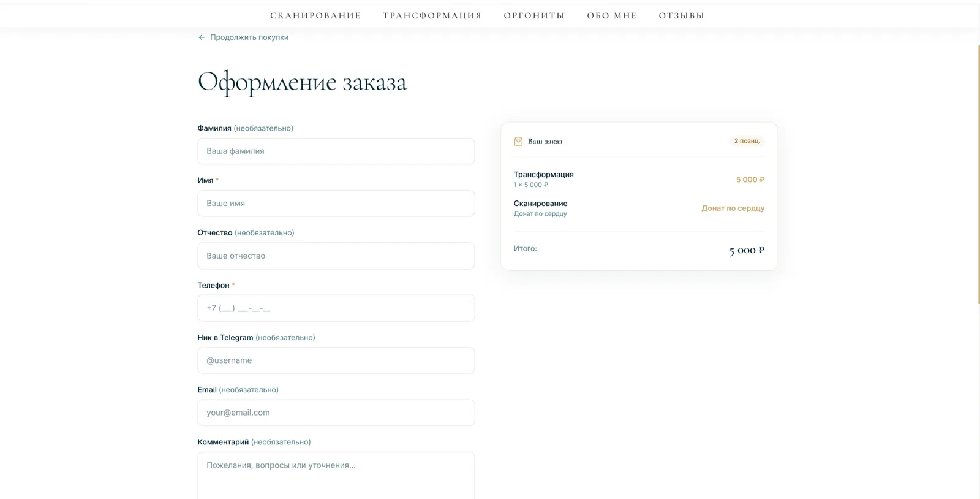Open the СКАНИРОВАНИЕ menu item
This screenshot has width=980, height=499.
pos(315,15)
